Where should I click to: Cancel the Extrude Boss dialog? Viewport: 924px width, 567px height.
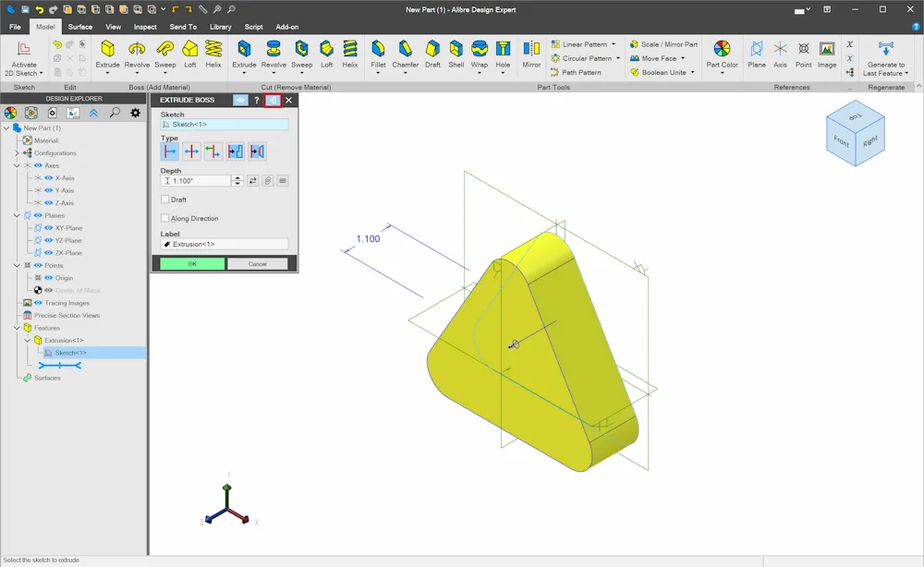[258, 264]
